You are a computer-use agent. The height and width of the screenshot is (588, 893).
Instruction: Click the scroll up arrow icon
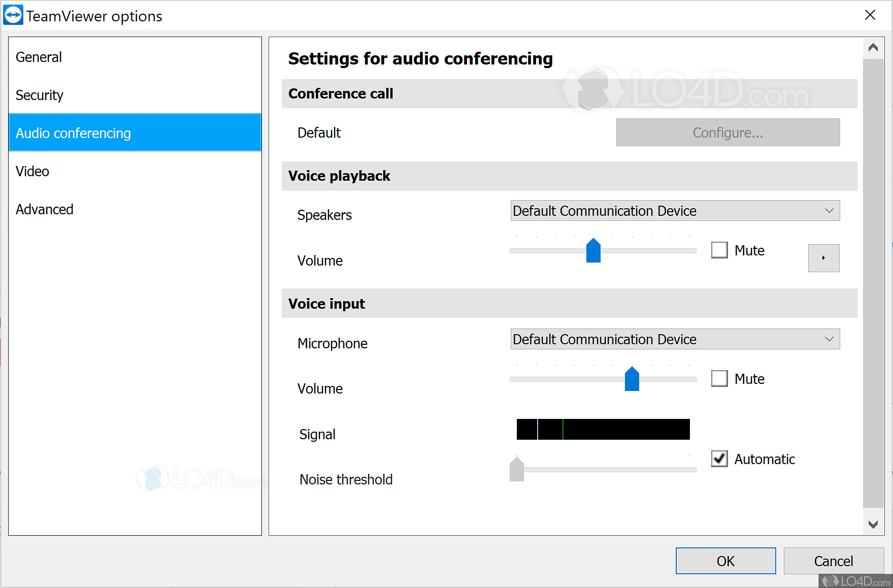pos(873,48)
